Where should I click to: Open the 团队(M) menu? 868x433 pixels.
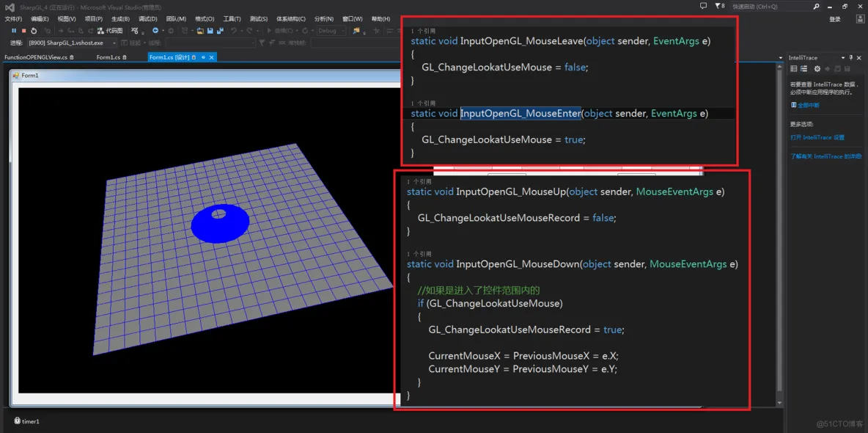tap(176, 19)
